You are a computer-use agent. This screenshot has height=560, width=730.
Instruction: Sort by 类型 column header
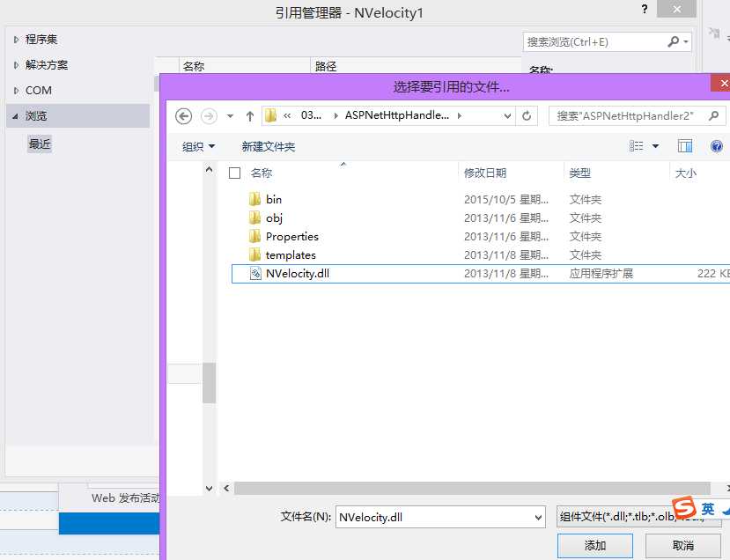(580, 173)
